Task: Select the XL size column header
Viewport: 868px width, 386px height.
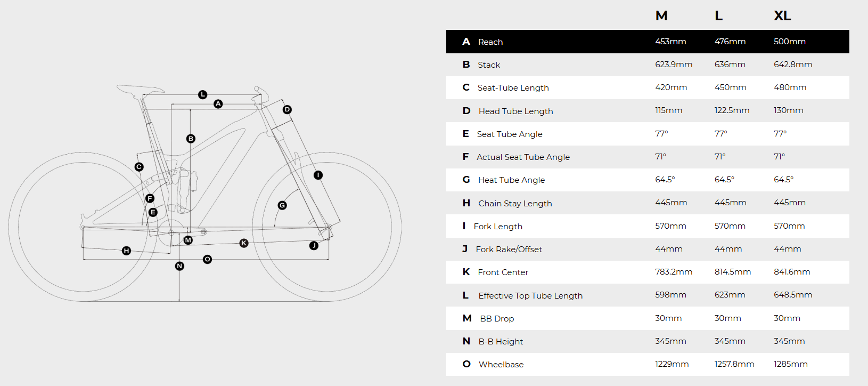Action: tap(782, 16)
